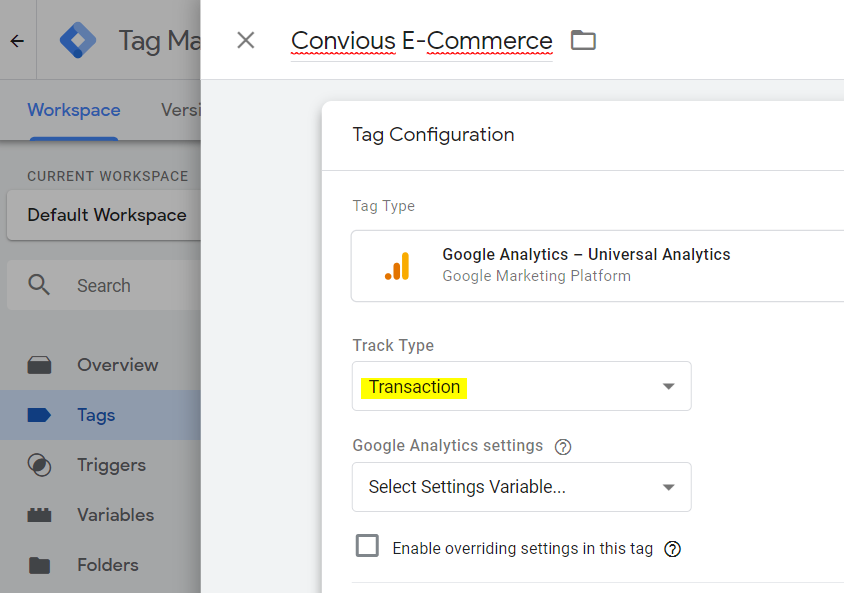The width and height of the screenshot is (844, 593).
Task: Open the Track Type dropdown
Action: [521, 387]
